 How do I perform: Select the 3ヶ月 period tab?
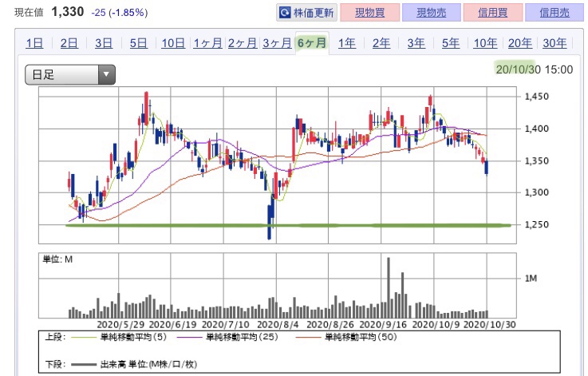277,43
